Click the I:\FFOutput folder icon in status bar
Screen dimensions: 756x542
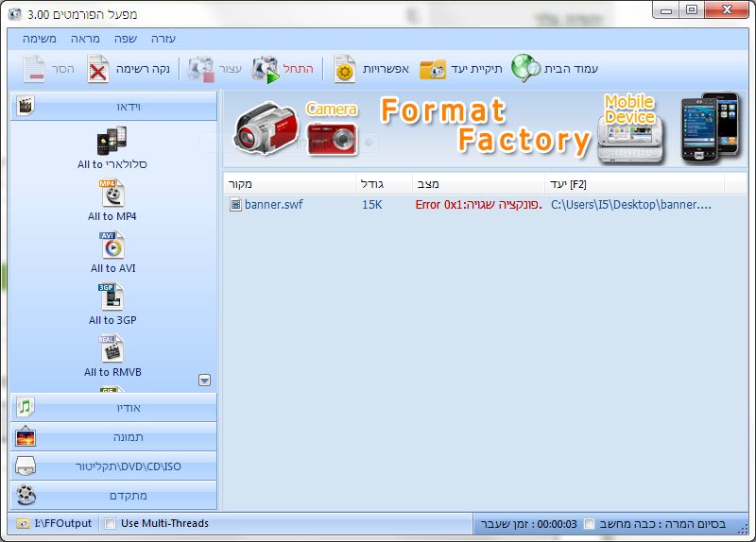pyautogui.click(x=23, y=523)
